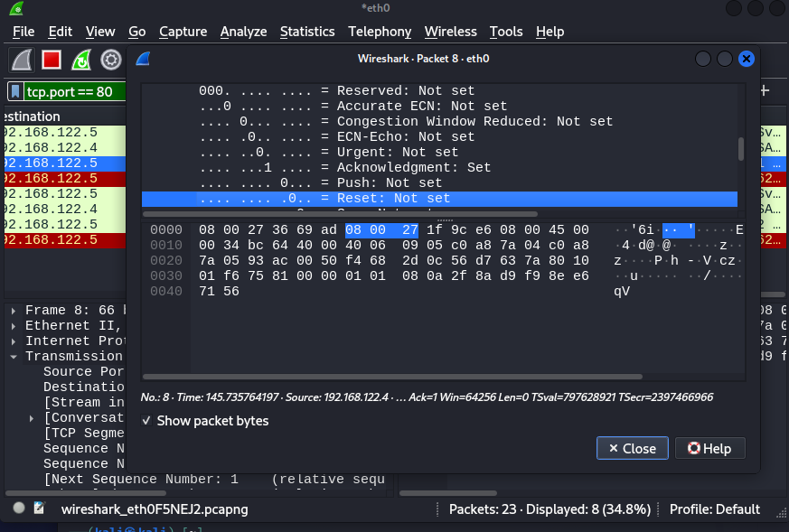Open the display filter bookmark menu
This screenshot has width=789, height=532.
pos(15,91)
